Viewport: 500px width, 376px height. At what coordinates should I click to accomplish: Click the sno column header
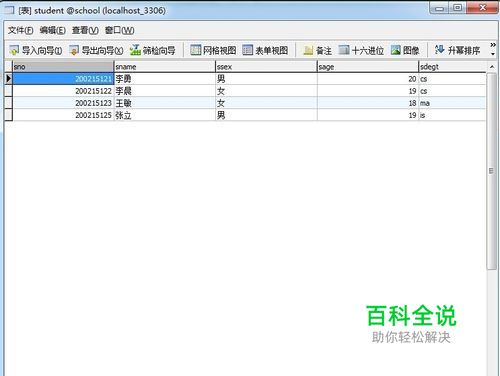63,67
